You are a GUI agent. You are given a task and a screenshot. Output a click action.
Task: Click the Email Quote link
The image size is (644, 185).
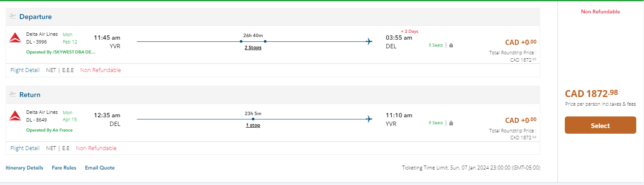pos(100,168)
